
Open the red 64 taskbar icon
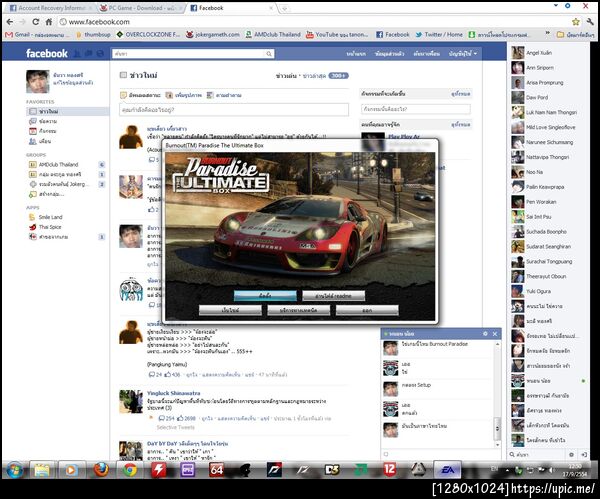[x=216, y=470]
